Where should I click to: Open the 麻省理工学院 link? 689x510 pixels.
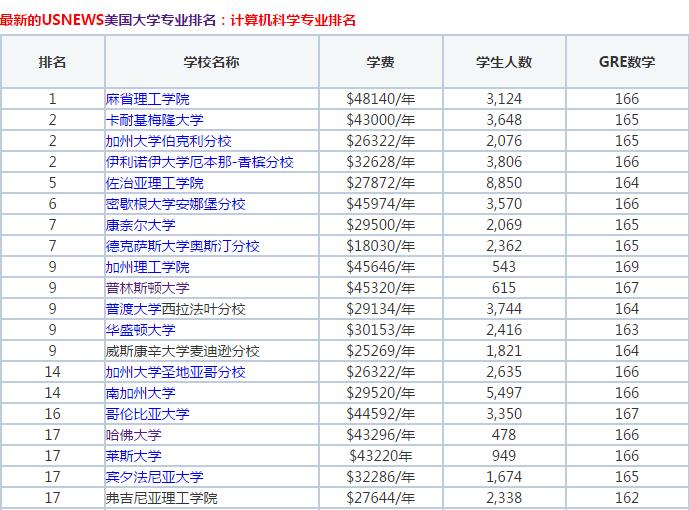pyautogui.click(x=147, y=99)
